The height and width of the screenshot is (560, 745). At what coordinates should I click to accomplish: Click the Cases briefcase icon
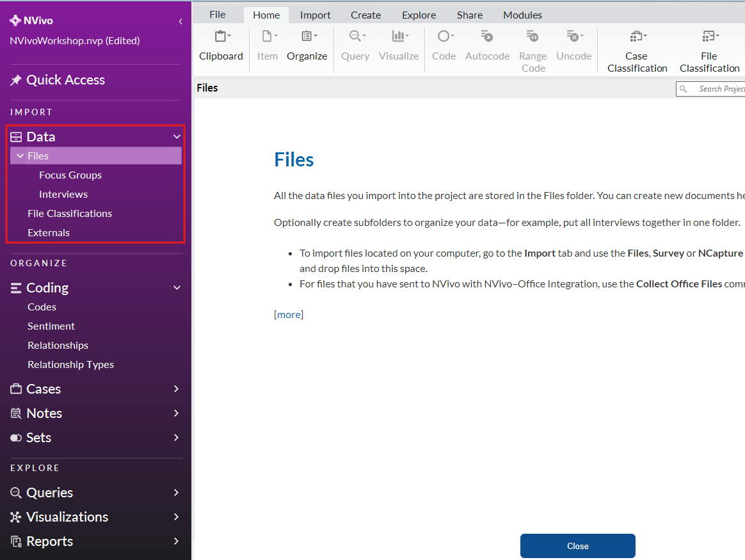16,389
